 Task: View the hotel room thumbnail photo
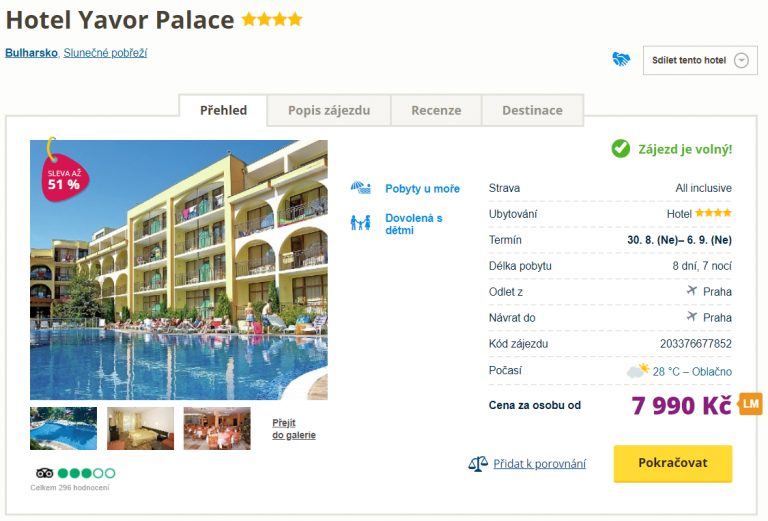click(x=140, y=428)
